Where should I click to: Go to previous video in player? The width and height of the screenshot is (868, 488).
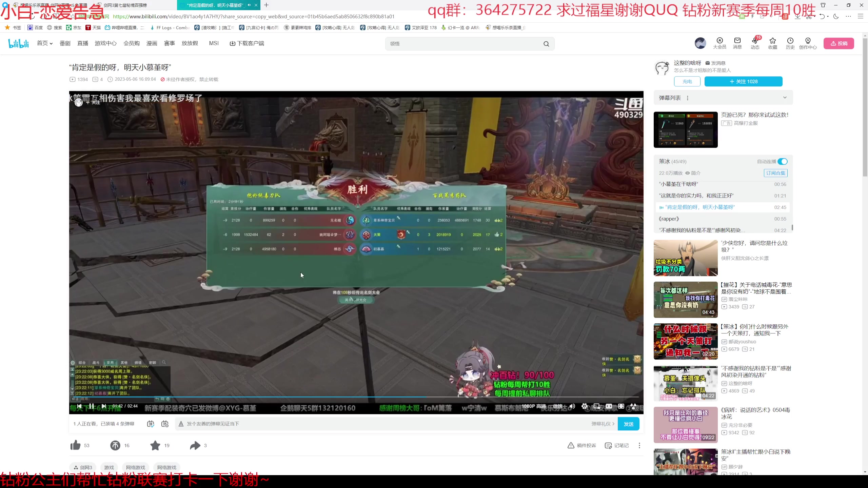[x=79, y=406]
